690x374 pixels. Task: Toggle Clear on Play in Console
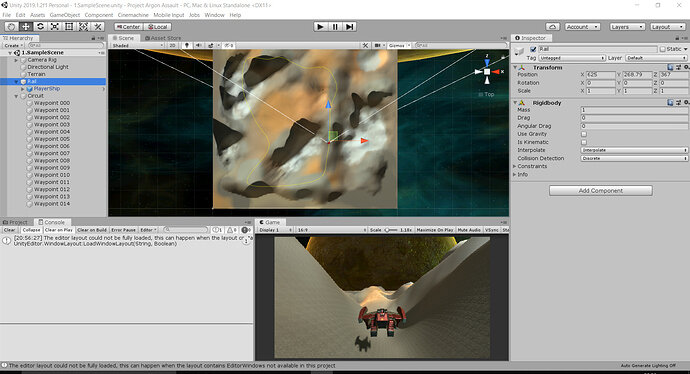pos(59,230)
